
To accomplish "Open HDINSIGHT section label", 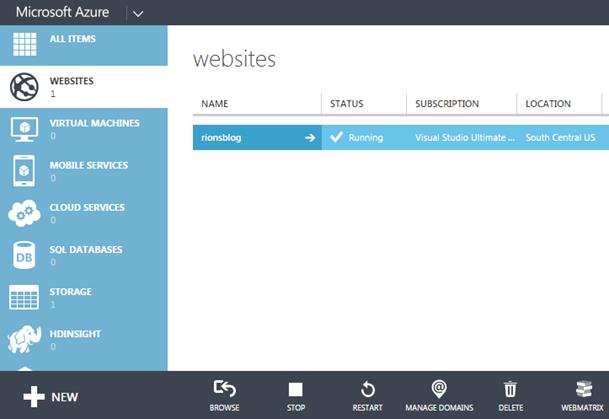I will pyautogui.click(x=75, y=334).
